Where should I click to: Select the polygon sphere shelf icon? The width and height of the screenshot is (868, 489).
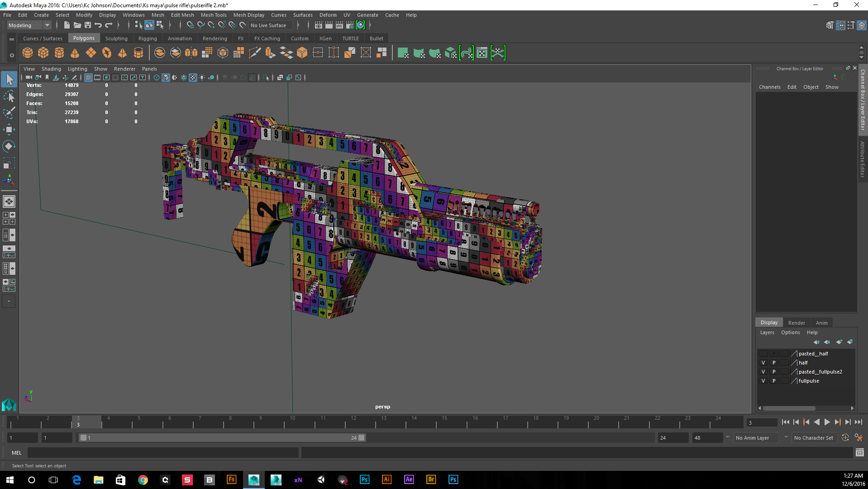click(28, 53)
